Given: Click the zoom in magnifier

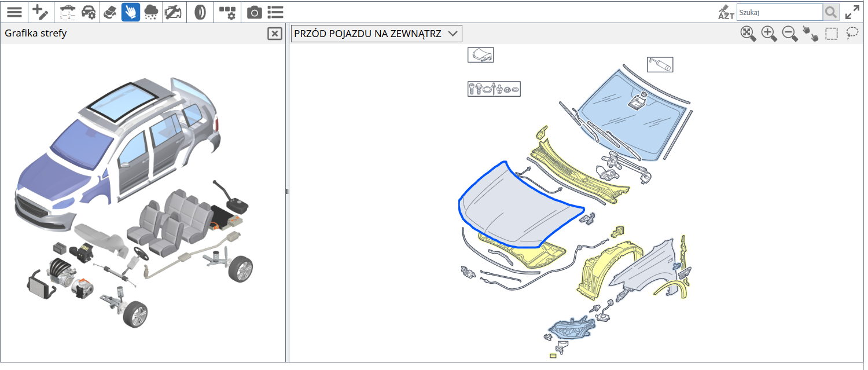Looking at the screenshot, I should click(x=769, y=34).
